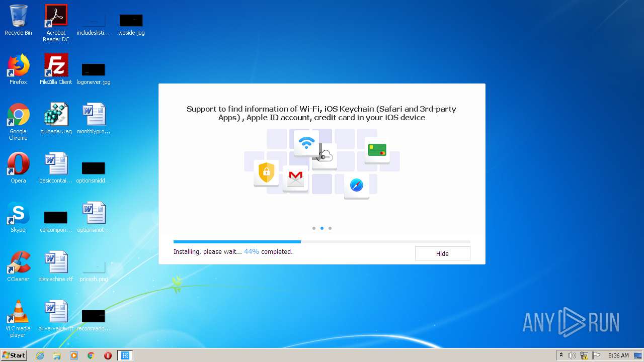644x362 pixels.
Task: Open Chrome from the taskbar
Action: [x=91, y=355]
